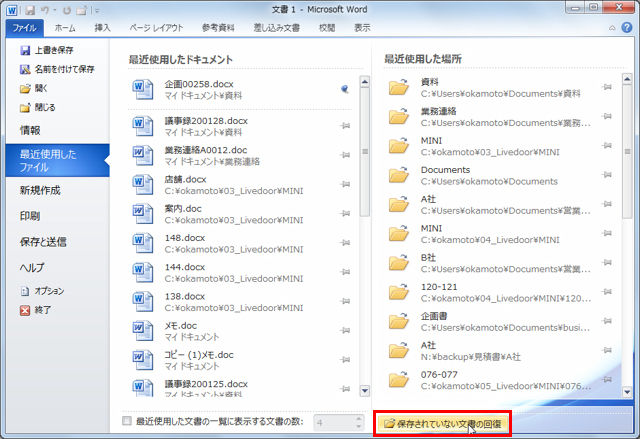This screenshot has width=640, height=439.
Task: Open recent document 業務連絡A0012.doc
Action: coord(241,155)
